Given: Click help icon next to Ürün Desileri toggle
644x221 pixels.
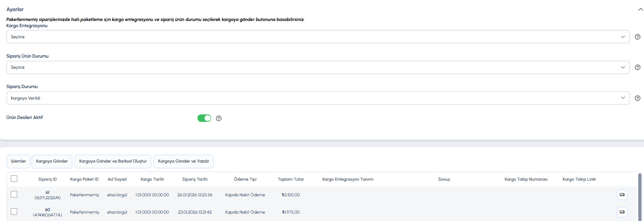Looking at the screenshot, I should pos(219,119).
